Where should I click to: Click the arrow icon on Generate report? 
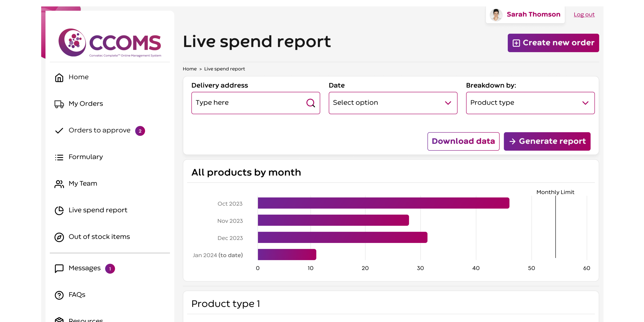[x=512, y=142]
